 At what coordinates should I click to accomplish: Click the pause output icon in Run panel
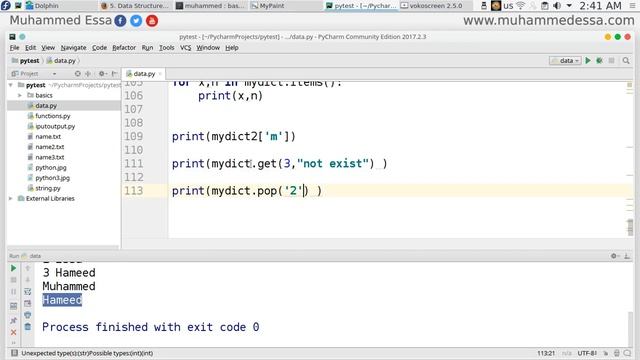13,292
